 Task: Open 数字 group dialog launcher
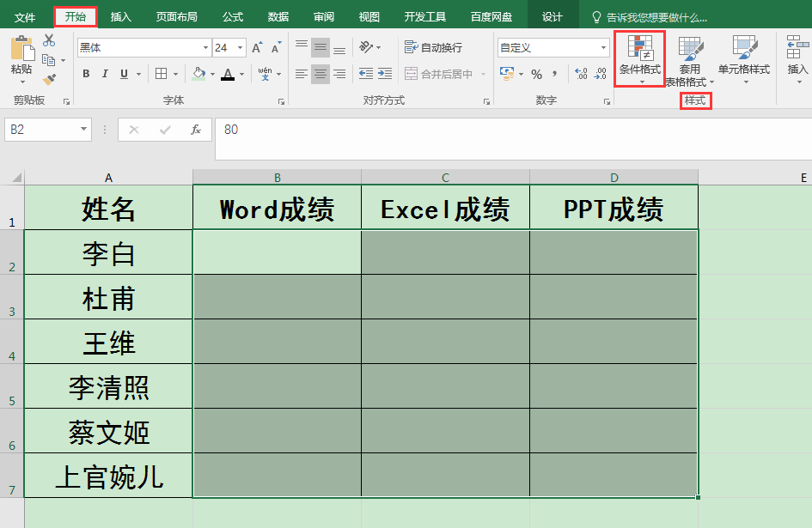[607, 102]
